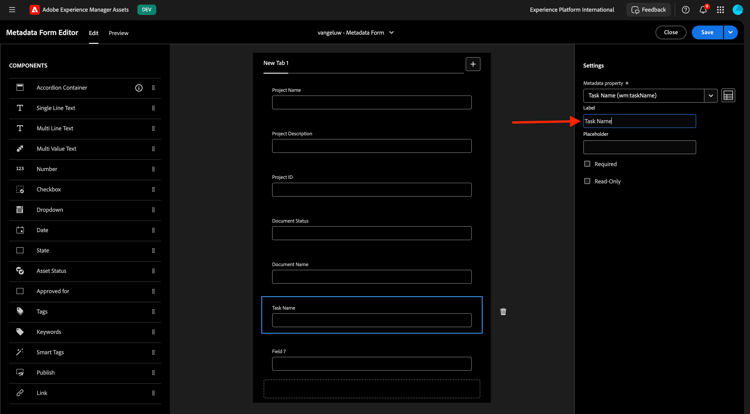
Task: Select the Tags component icon
Action: (x=20, y=311)
